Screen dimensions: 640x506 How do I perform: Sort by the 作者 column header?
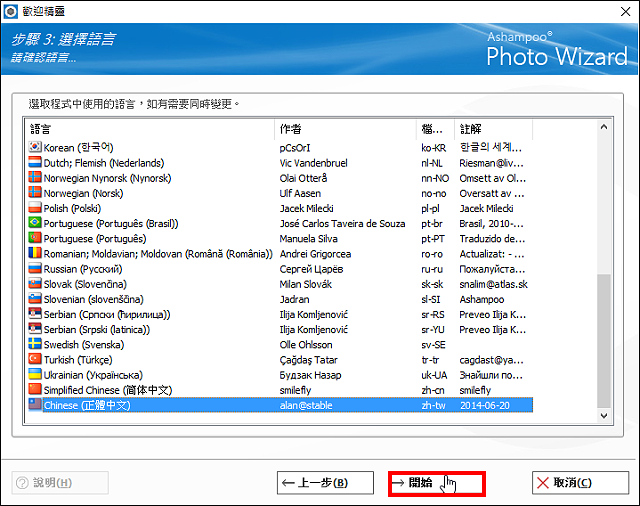coord(345,129)
